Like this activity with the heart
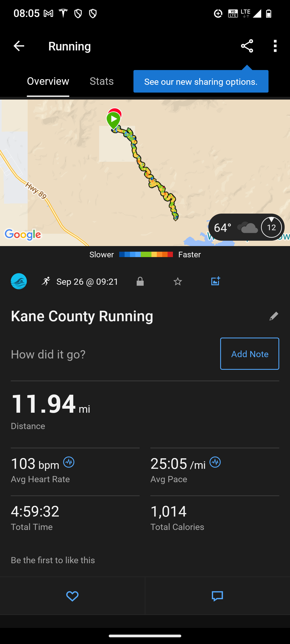Viewport: 290px width, 644px height. [x=72, y=596]
